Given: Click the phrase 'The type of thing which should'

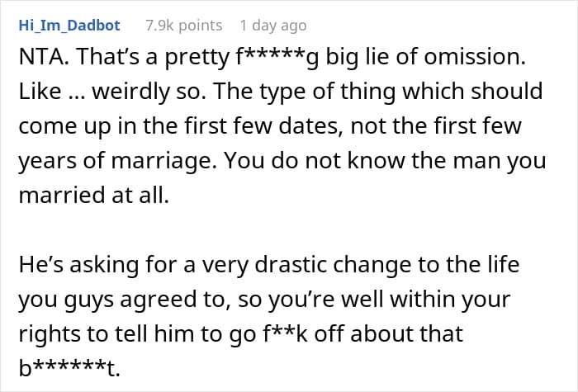Looking at the screenshot, I should pos(377,92).
